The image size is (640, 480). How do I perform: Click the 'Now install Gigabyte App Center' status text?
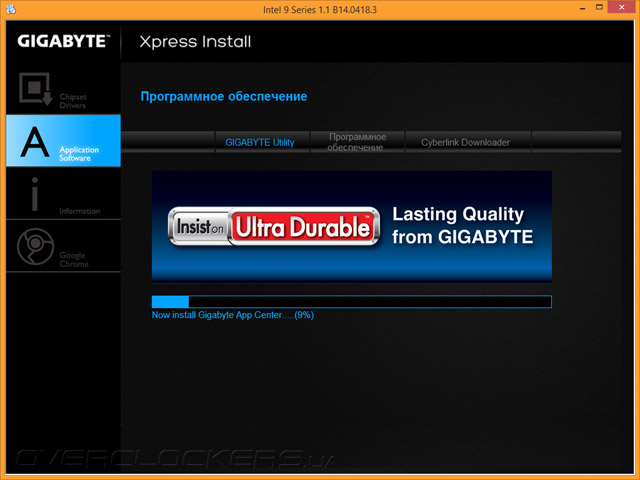pyautogui.click(x=233, y=315)
